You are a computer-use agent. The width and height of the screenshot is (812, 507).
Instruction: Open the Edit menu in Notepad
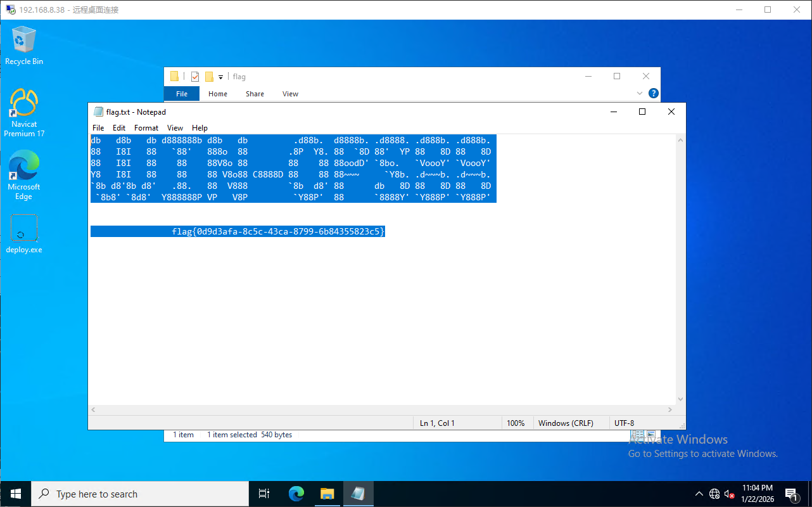[119, 128]
